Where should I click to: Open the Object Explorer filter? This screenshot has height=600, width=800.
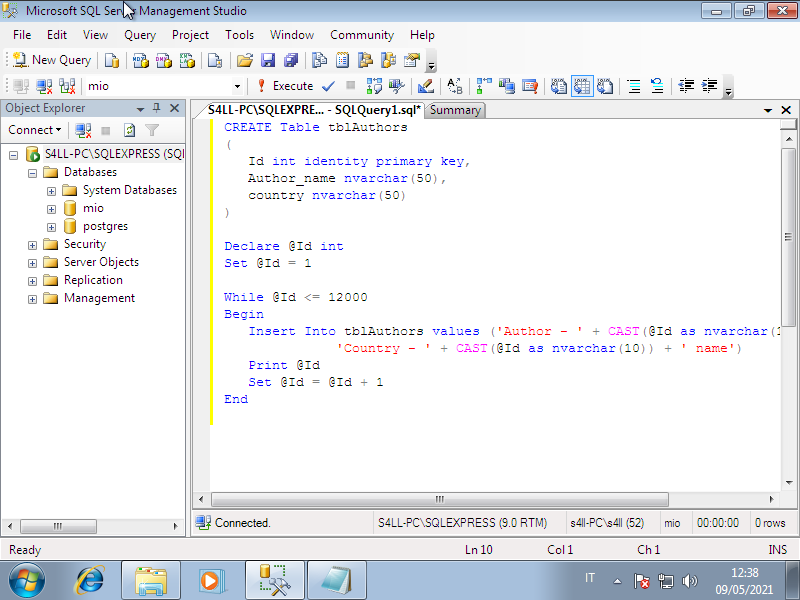tap(152, 131)
